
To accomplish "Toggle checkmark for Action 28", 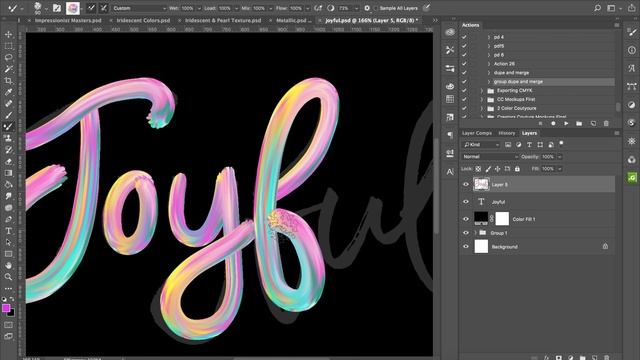I will pos(464,64).
